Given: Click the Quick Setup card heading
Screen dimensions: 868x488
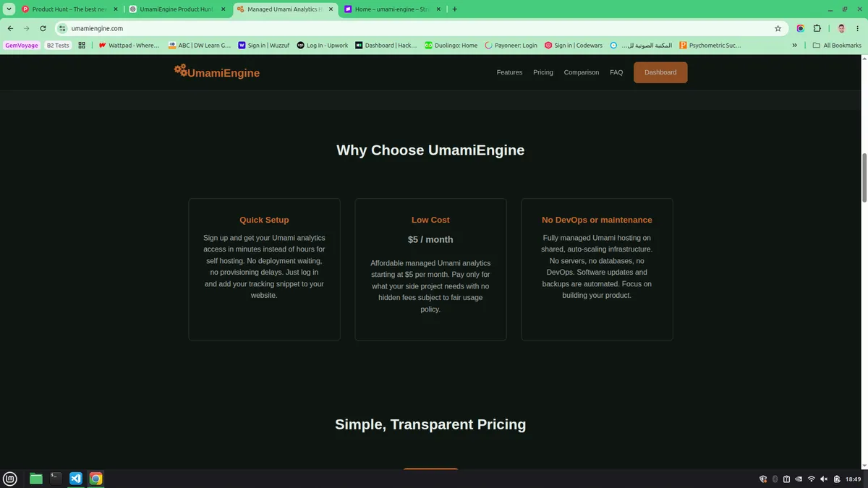Looking at the screenshot, I should point(264,220).
